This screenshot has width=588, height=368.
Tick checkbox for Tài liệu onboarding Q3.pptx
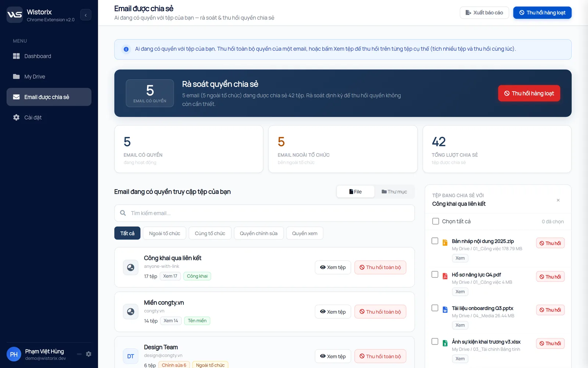click(435, 308)
